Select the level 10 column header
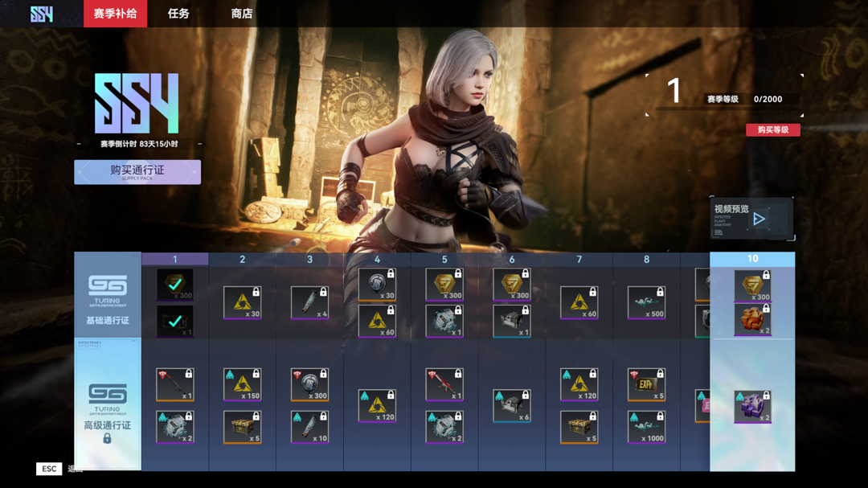868x488 pixels. click(752, 259)
